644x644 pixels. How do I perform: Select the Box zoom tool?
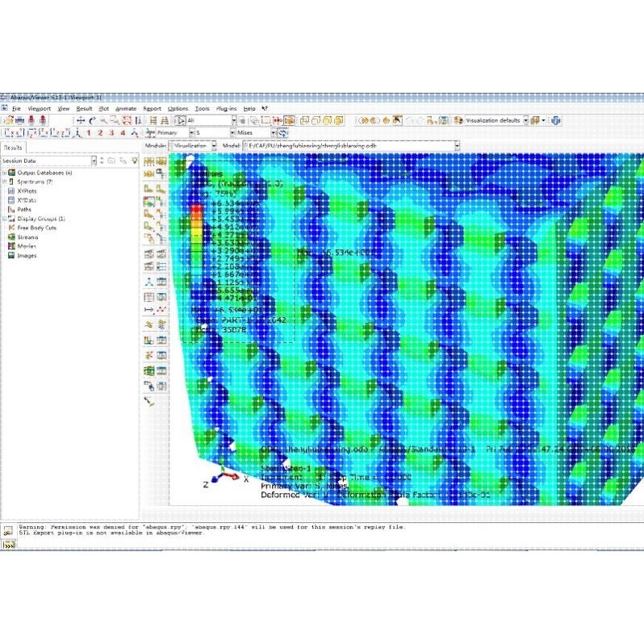115,120
